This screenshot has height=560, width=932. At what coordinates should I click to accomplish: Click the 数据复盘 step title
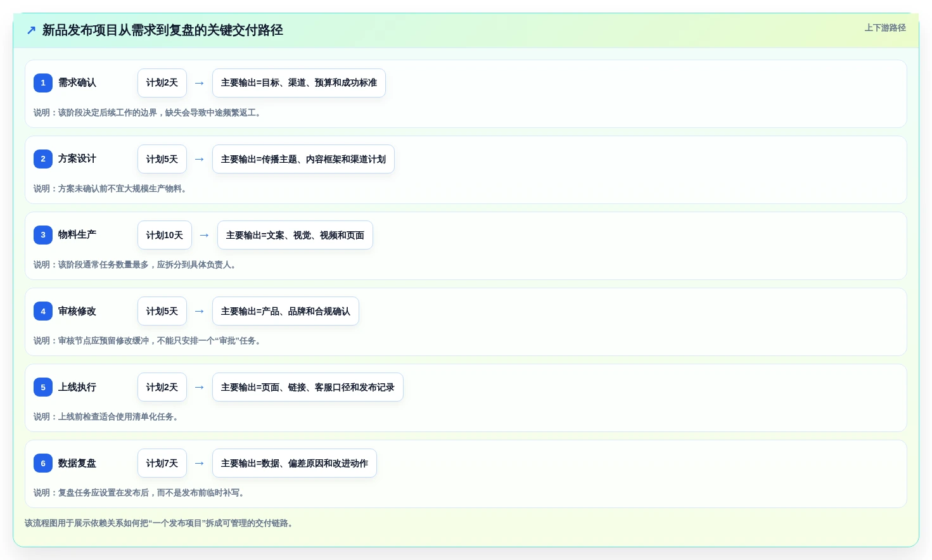[77, 463]
